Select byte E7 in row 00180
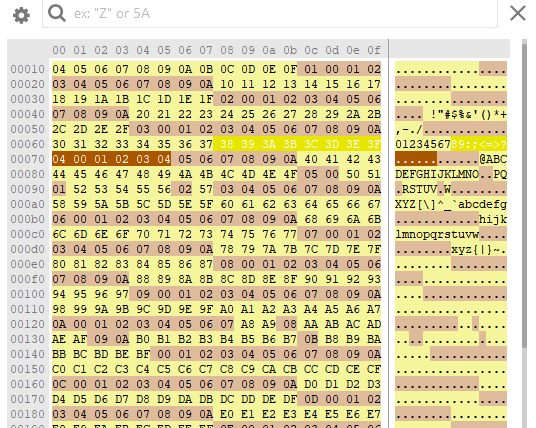This screenshot has height=428, width=536. [374, 414]
